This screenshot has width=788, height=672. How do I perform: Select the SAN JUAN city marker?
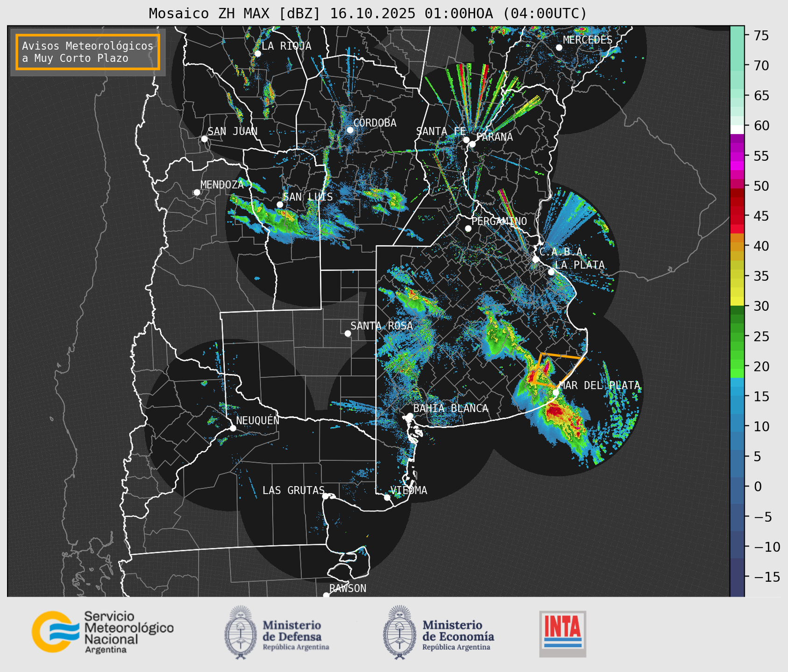[204, 139]
